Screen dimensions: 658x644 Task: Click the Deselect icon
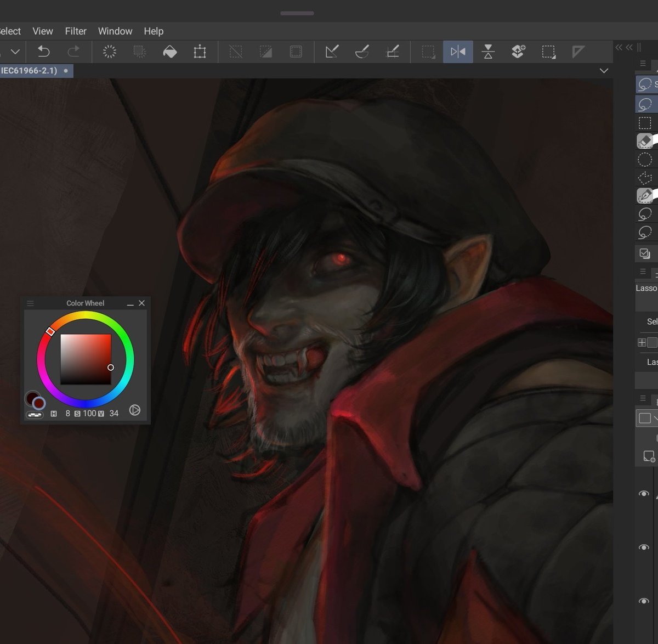pyautogui.click(x=236, y=52)
